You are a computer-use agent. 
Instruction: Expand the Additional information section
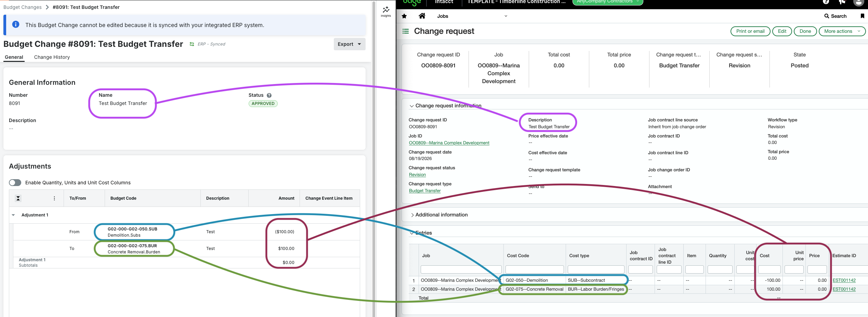(412, 215)
